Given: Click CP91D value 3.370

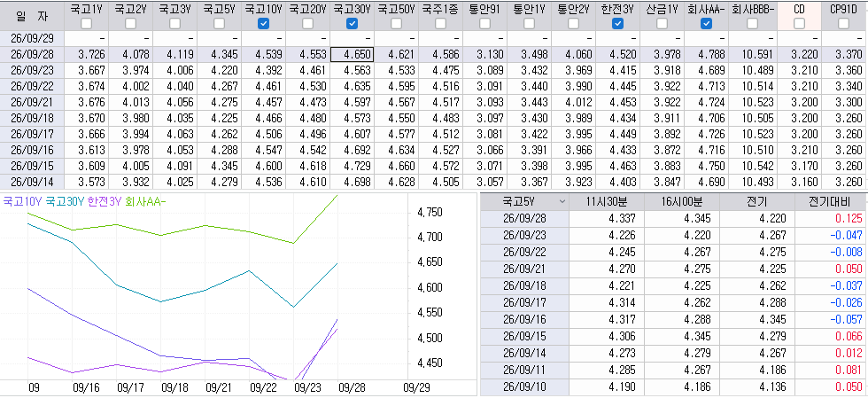Looking at the screenshot, I should [x=845, y=54].
